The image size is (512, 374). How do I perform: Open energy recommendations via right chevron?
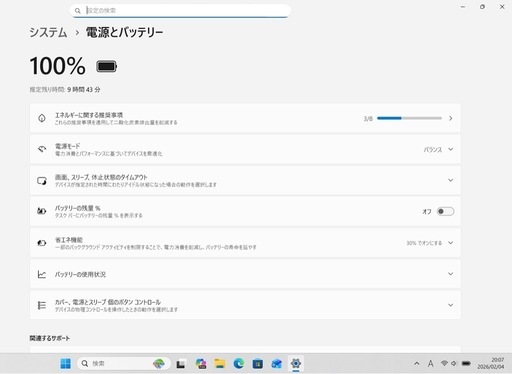tap(451, 118)
